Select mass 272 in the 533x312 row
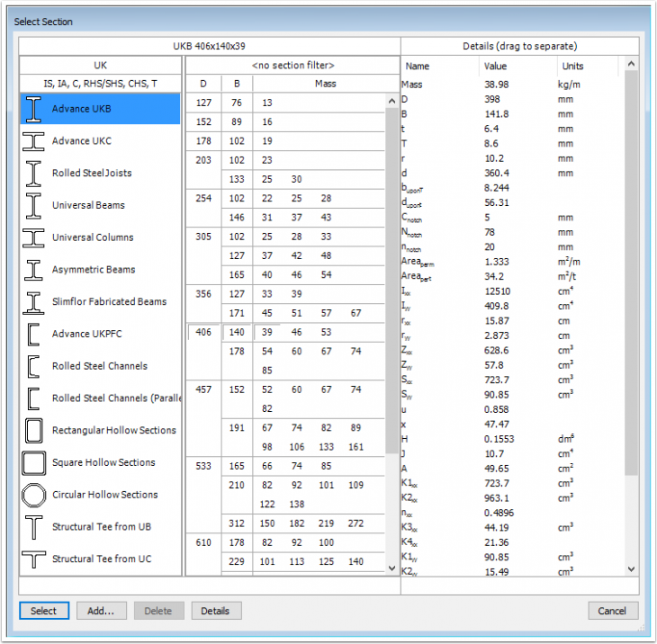Viewport: 657px width, 644px height. point(355,523)
